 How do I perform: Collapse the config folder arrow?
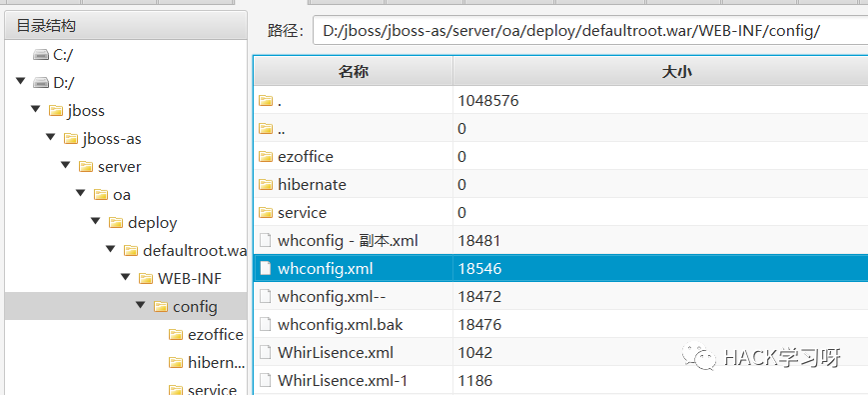[x=141, y=305]
